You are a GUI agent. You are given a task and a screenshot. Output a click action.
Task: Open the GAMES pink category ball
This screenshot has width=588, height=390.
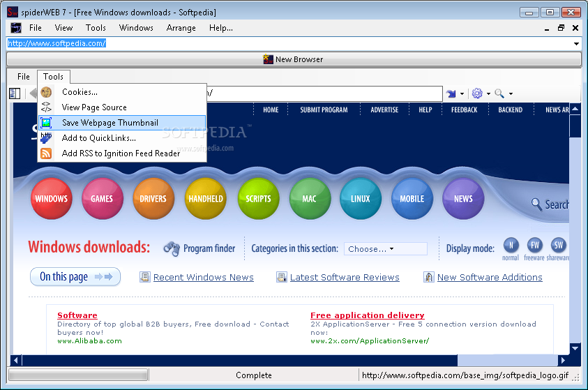pyautogui.click(x=102, y=199)
